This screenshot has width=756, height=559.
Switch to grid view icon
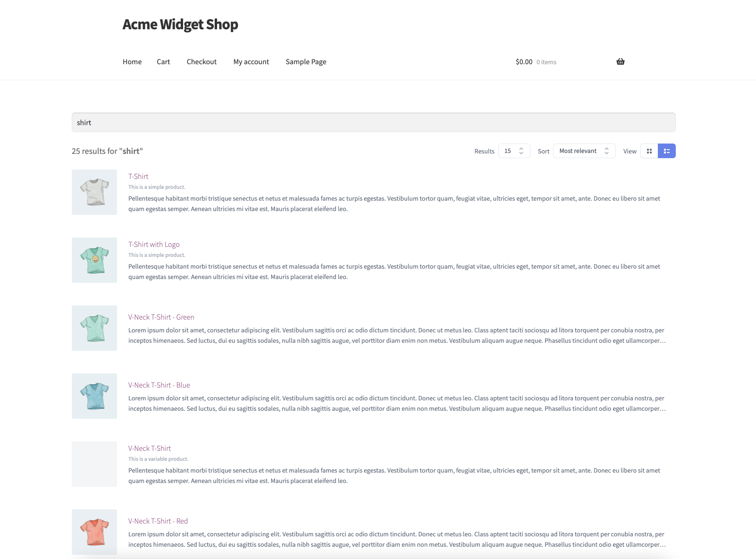[x=649, y=151]
